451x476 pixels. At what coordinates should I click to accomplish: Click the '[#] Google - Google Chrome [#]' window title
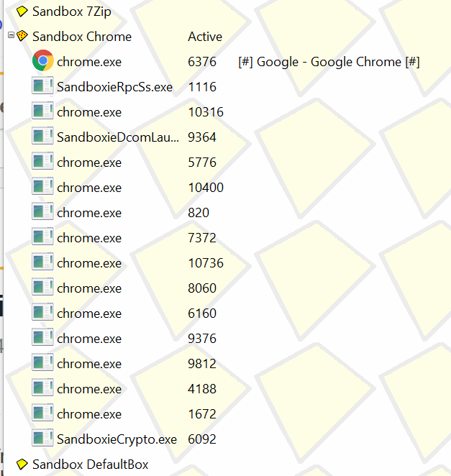[x=329, y=62]
